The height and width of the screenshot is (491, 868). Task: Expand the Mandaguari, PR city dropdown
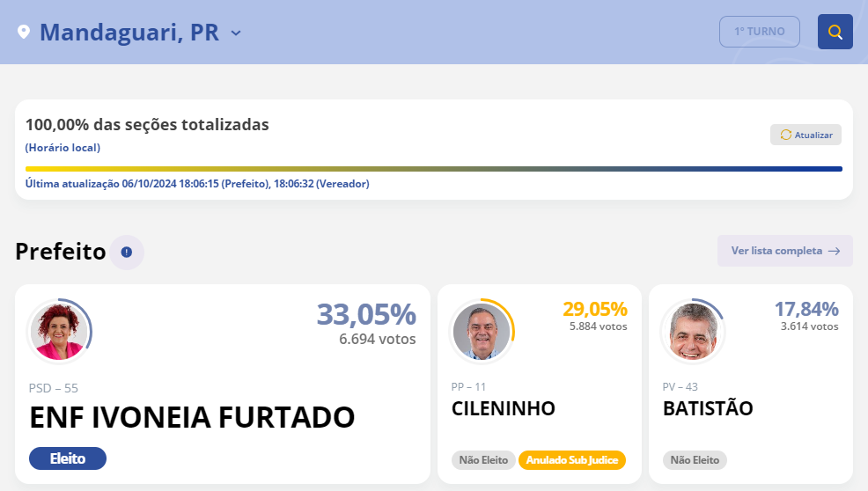pos(235,33)
